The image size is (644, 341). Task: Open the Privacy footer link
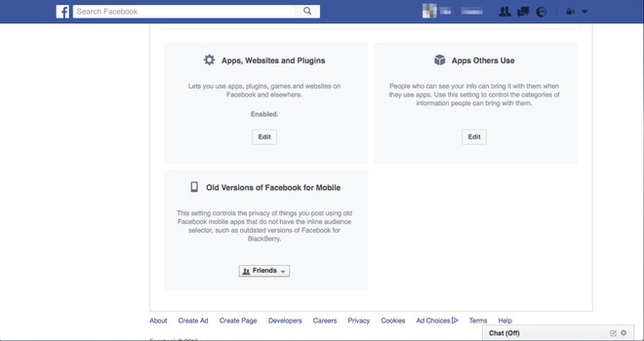click(358, 321)
